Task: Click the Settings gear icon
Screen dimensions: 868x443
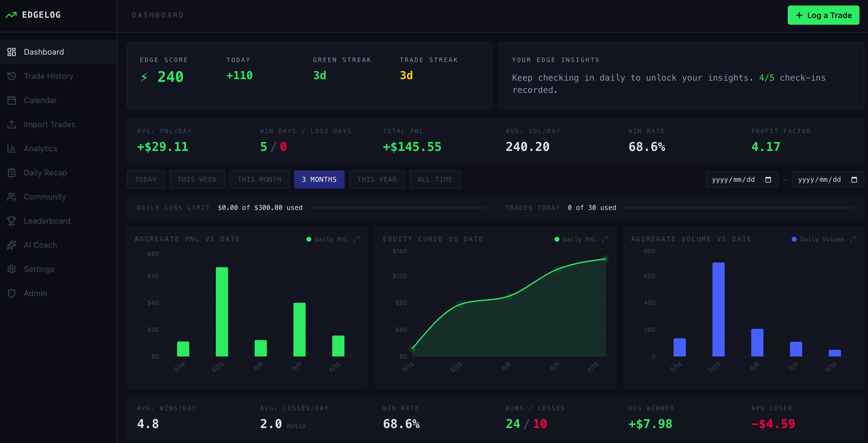Action: [x=12, y=269]
